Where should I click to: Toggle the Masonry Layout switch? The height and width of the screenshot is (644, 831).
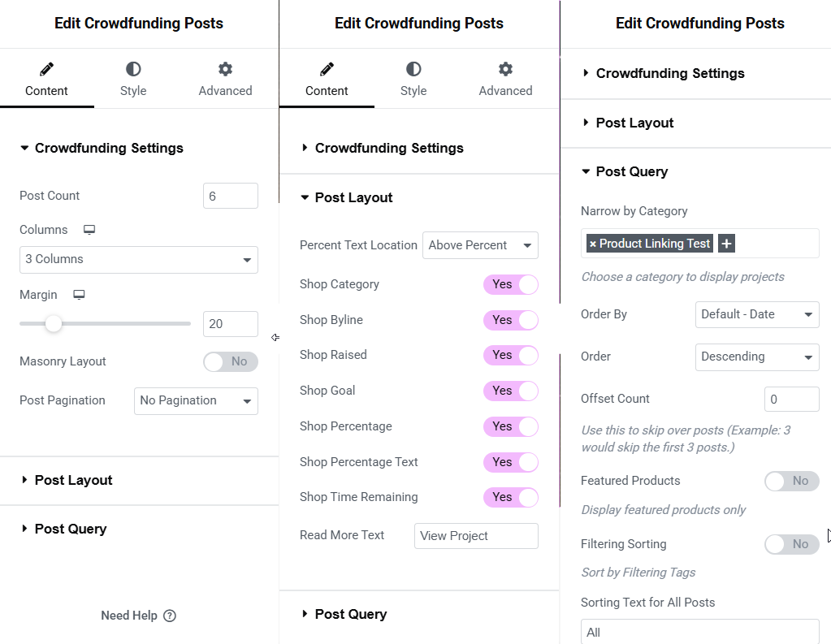pyautogui.click(x=231, y=361)
